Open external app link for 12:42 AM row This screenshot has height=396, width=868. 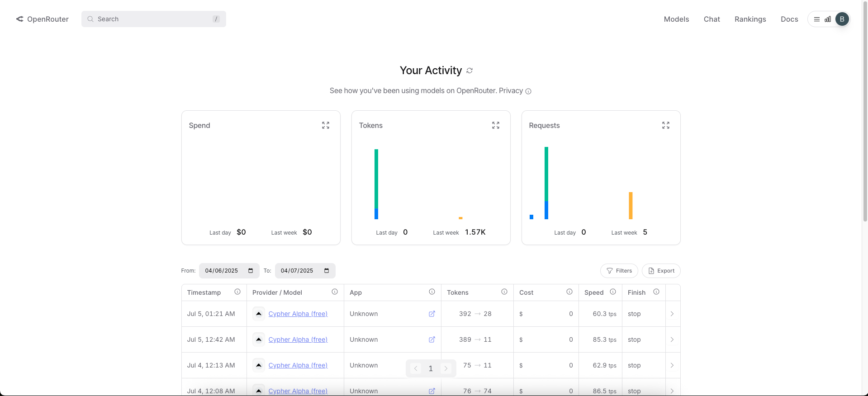coord(432,339)
